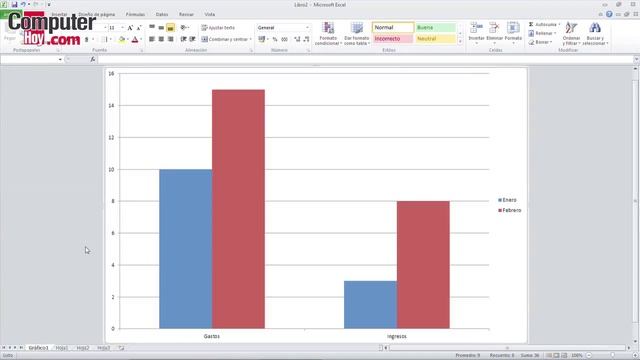Expand the font size dropdown
Viewport: 640px width, 360px height.
[122, 28]
